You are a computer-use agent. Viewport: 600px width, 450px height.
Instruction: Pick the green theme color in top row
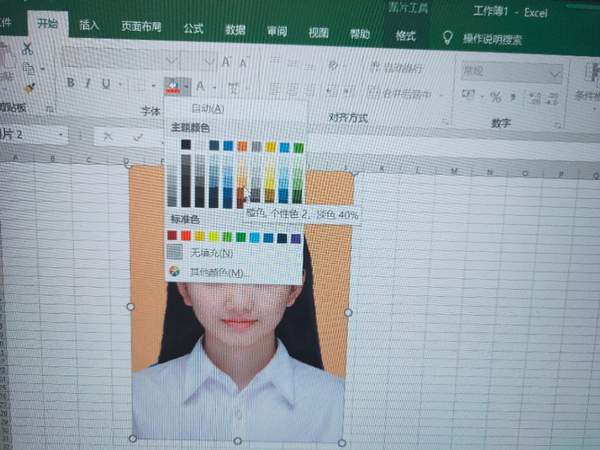point(298,147)
